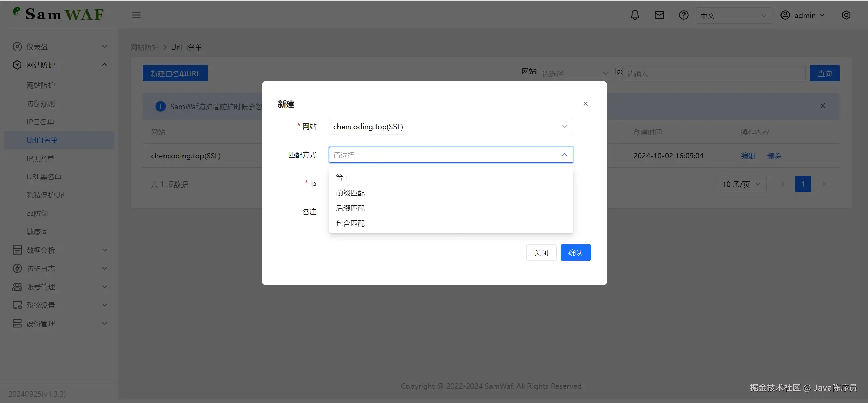Select 等于 from the match dropdown
Image resolution: width=868 pixels, height=403 pixels.
[343, 177]
